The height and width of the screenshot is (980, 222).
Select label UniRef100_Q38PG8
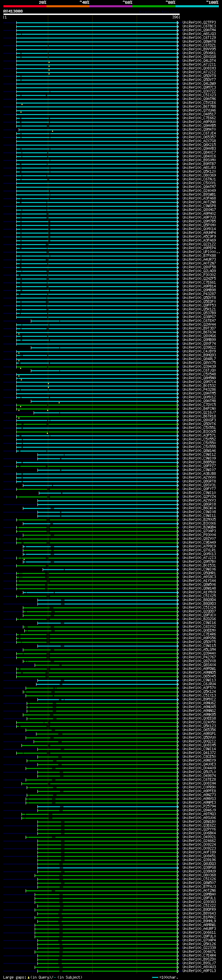tap(199, 867)
